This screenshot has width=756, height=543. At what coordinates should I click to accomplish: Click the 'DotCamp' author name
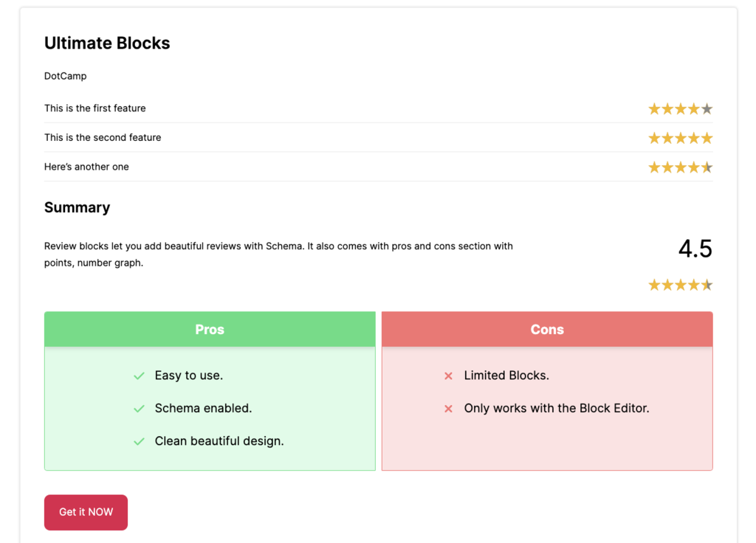(x=65, y=76)
